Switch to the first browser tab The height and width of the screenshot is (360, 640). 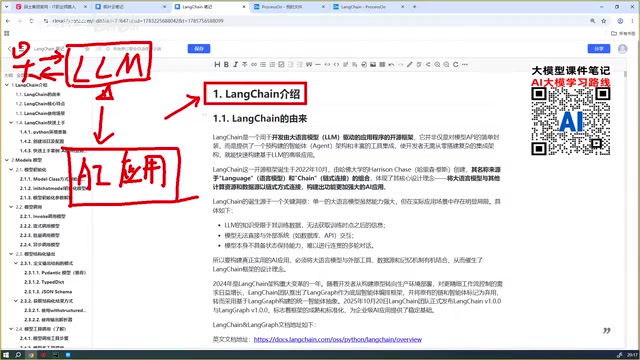[x=51, y=7]
